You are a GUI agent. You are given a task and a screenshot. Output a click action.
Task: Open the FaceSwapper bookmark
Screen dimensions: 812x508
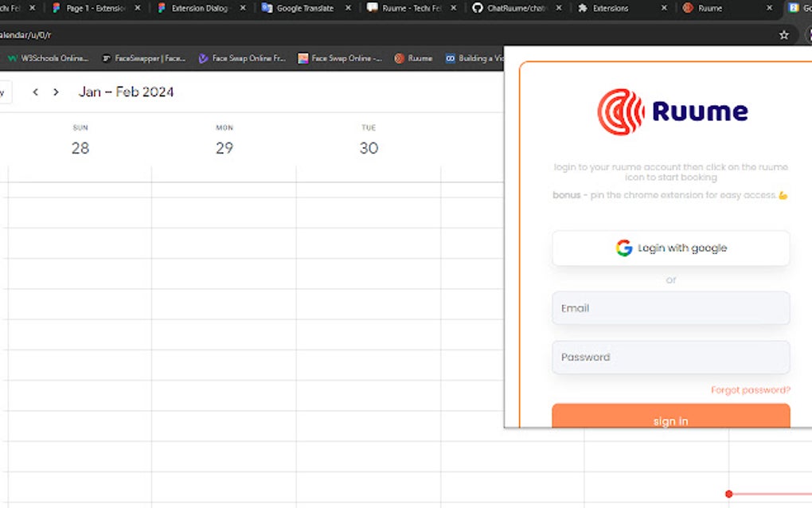[x=143, y=58]
